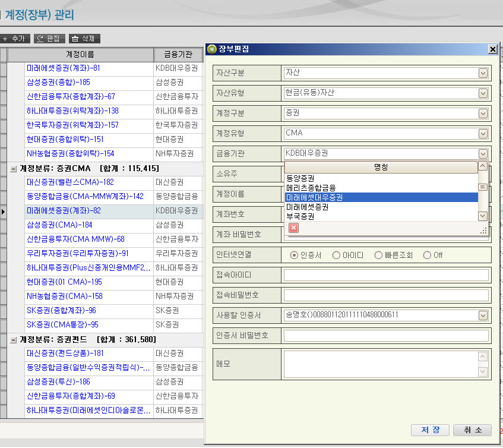Collapse the 증권펀드 account group
Image resolution: width=503 pixels, height=448 pixels.
click(x=14, y=340)
